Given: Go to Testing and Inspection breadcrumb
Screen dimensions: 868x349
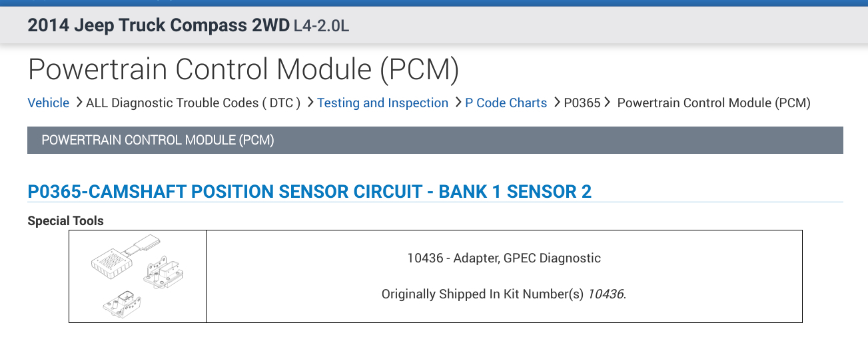Looking at the screenshot, I should tap(382, 103).
